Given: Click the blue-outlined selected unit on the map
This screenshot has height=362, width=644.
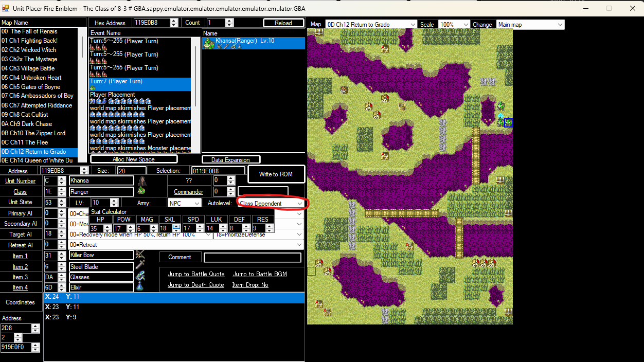Looking at the screenshot, I should pos(508,122).
